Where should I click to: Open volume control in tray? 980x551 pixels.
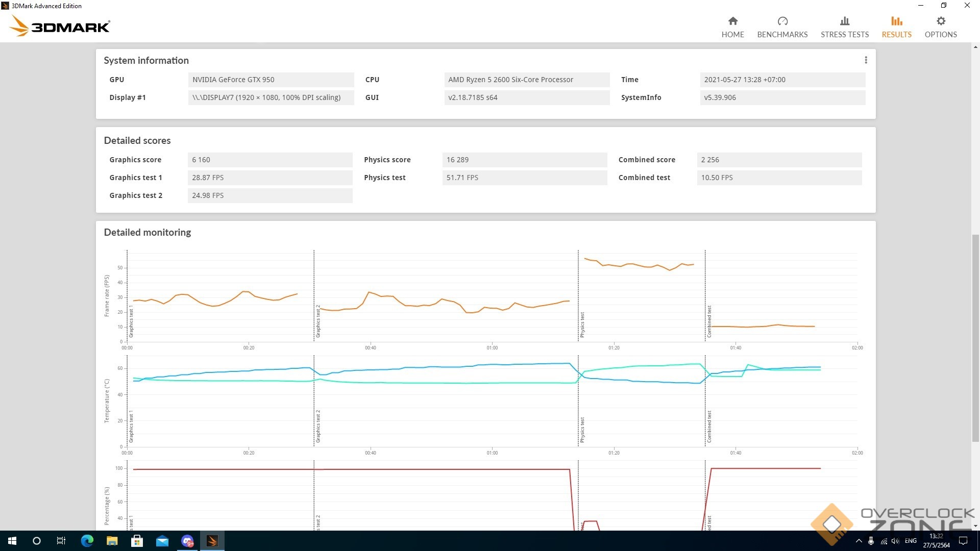(x=895, y=541)
